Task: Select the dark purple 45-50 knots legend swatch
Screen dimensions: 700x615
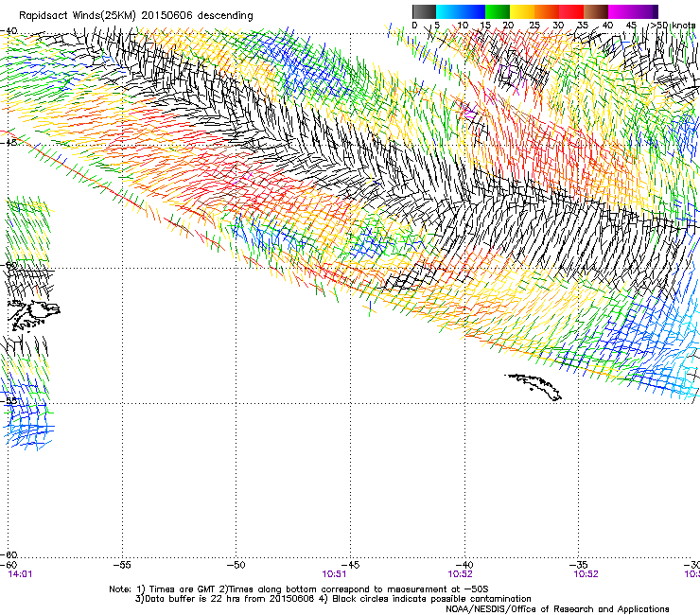Action: (645, 11)
